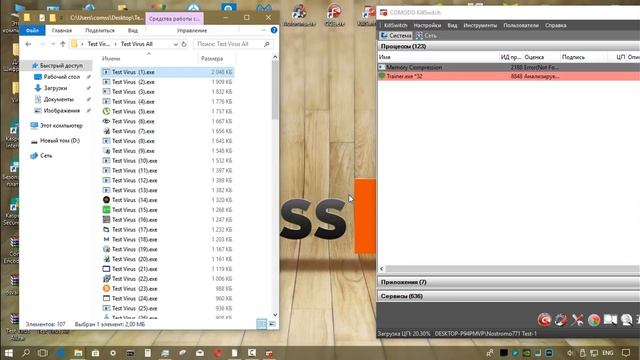
Task: Select Загрузки in navigation pane
Action: (55, 88)
